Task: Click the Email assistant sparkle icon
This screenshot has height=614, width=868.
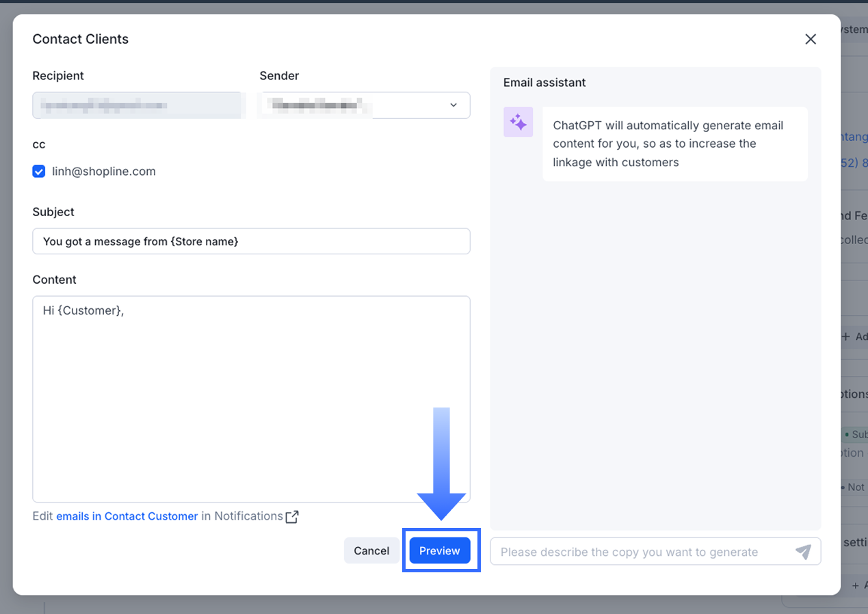Action: 518,122
